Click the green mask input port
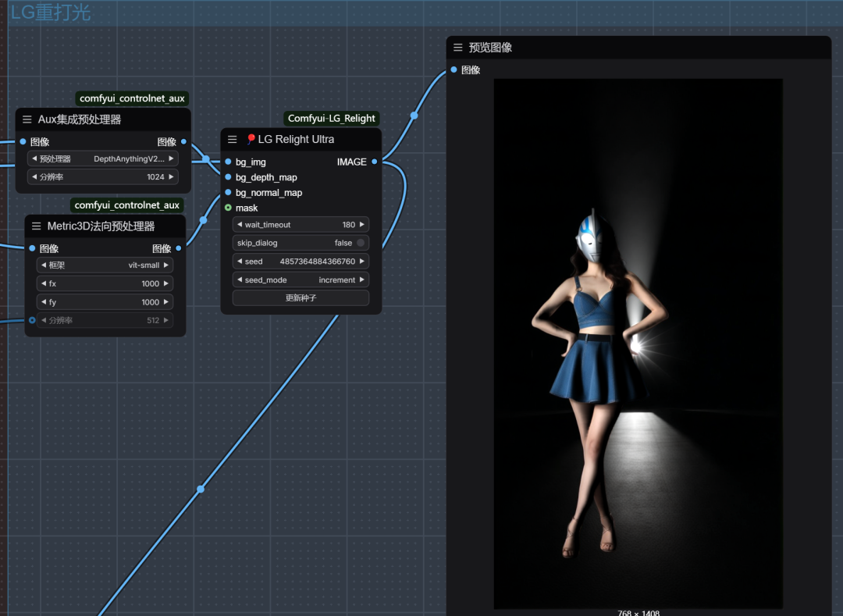The image size is (843, 616). pyautogui.click(x=228, y=208)
